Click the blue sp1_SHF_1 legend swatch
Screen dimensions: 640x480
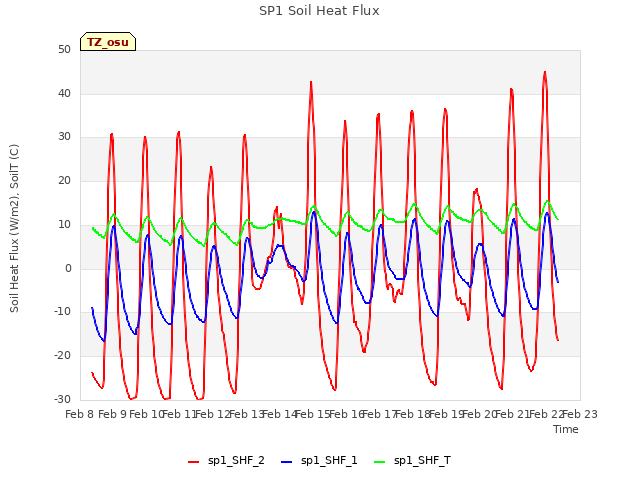point(287,462)
